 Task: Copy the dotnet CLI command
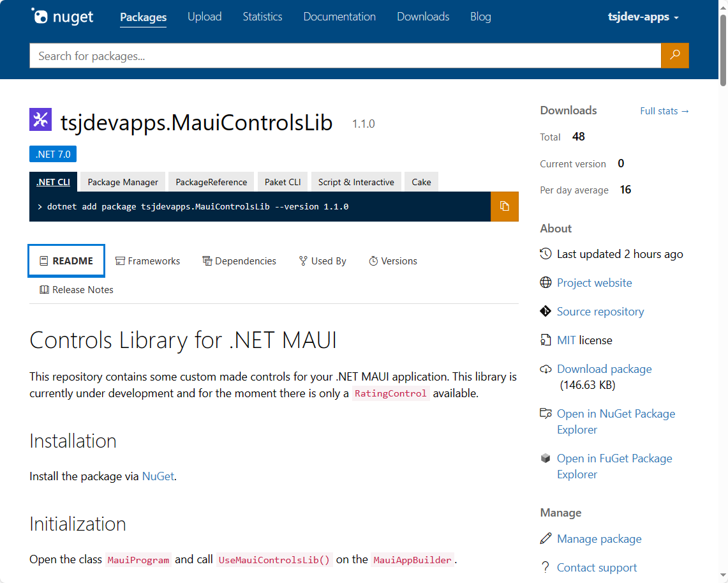point(504,206)
